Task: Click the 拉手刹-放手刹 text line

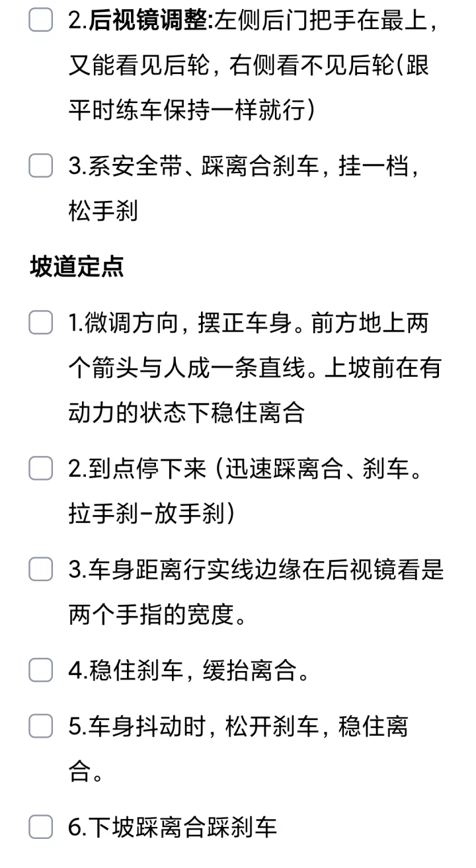Action: coord(151,515)
